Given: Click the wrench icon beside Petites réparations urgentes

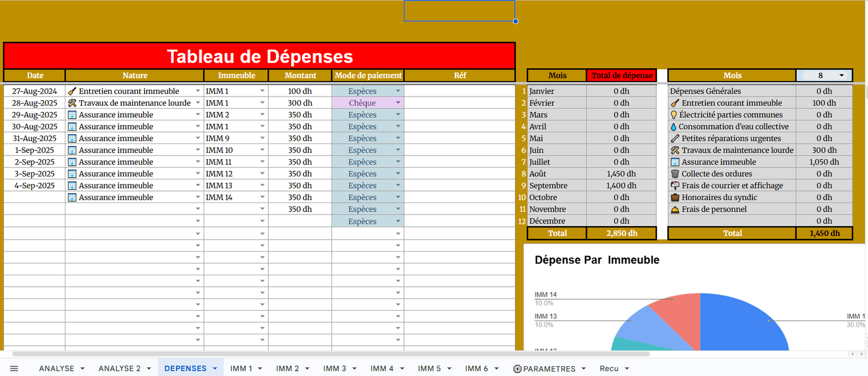Looking at the screenshot, I should pyautogui.click(x=675, y=138).
